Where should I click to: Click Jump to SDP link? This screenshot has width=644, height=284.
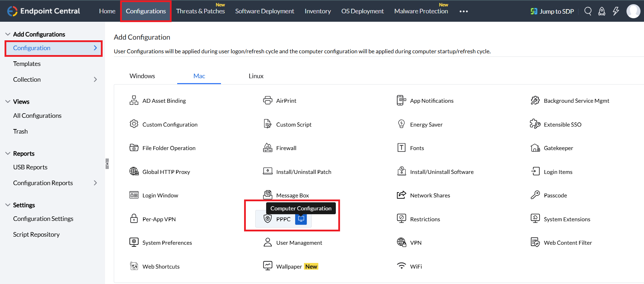[x=552, y=11]
